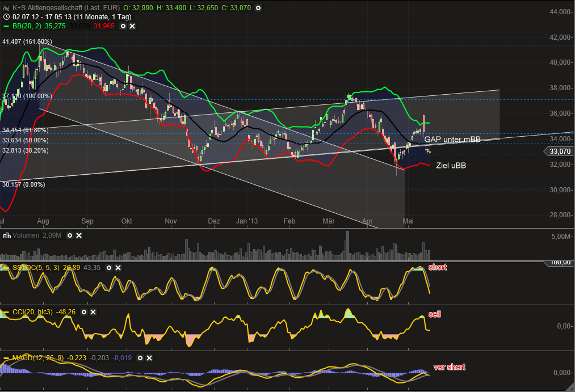Remove the Volumen panel
This screenshot has width=575, height=392.
[x=79, y=235]
